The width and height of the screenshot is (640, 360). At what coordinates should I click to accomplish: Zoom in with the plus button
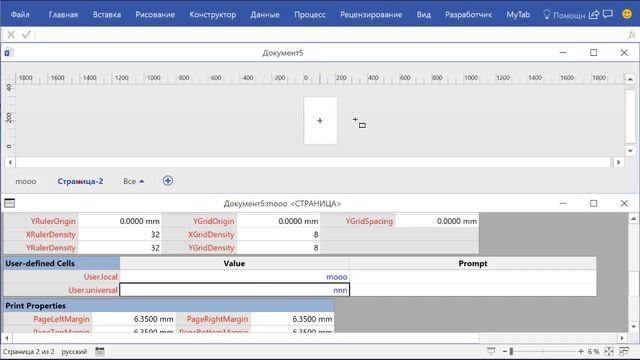(x=580, y=351)
